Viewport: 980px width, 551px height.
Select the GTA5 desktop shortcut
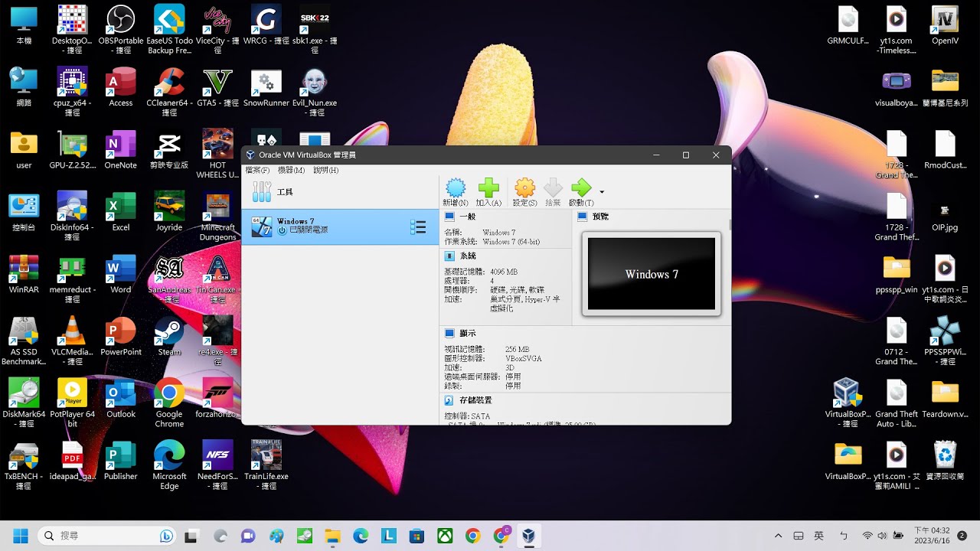point(217,87)
